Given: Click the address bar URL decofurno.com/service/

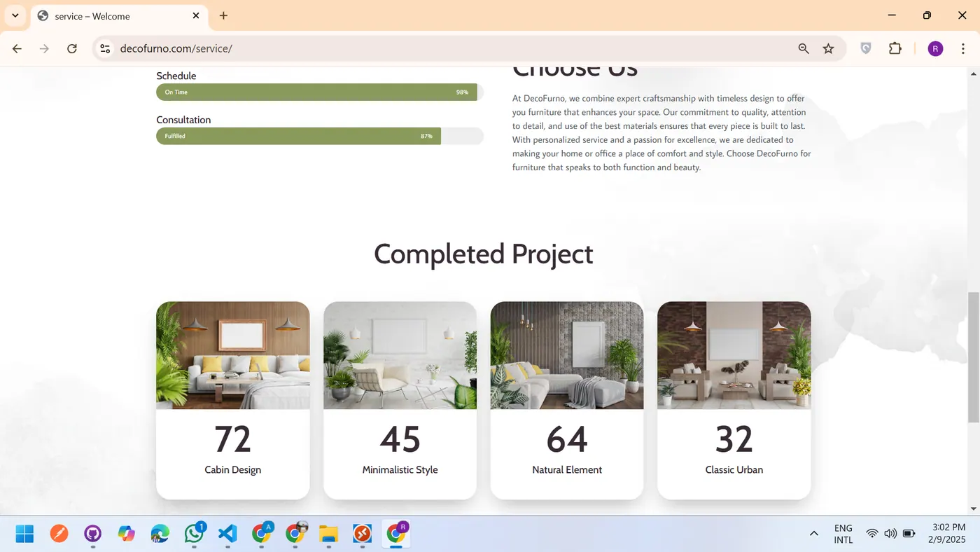Looking at the screenshot, I should [176, 48].
